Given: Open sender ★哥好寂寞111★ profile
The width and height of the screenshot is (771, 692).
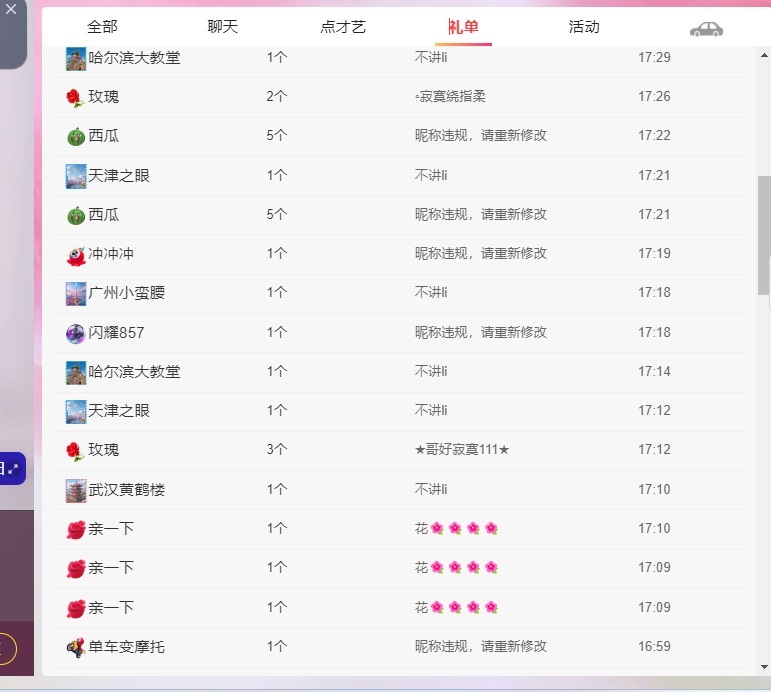Looking at the screenshot, I should pos(462,450).
